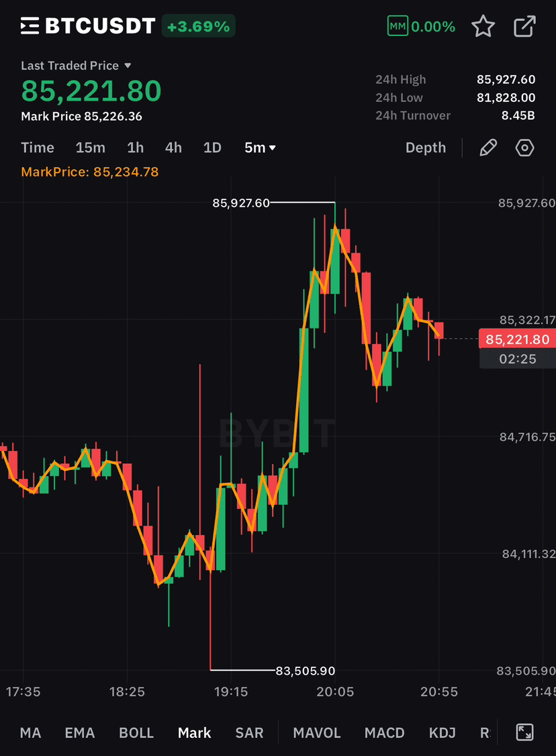
Task: Select the 4h timeframe tab
Action: (x=173, y=148)
